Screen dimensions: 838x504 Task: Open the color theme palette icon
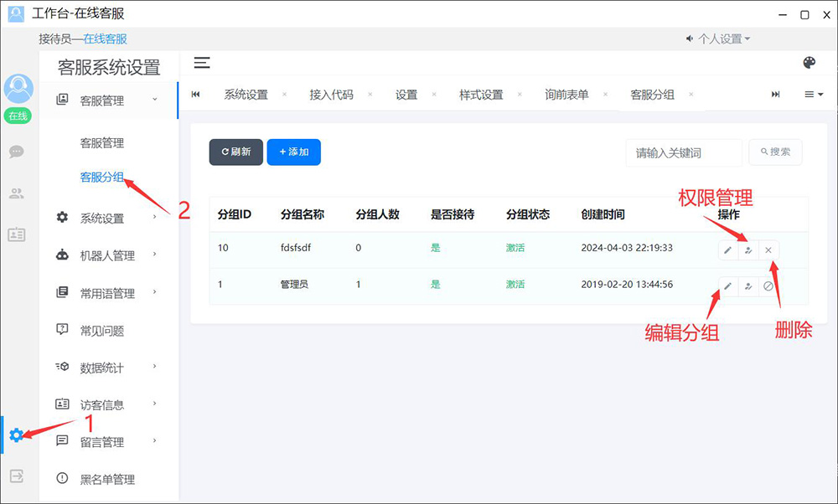click(809, 63)
